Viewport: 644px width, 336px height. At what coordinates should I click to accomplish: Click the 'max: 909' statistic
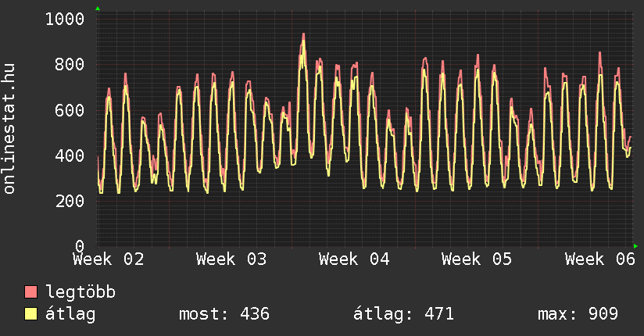coord(578,314)
